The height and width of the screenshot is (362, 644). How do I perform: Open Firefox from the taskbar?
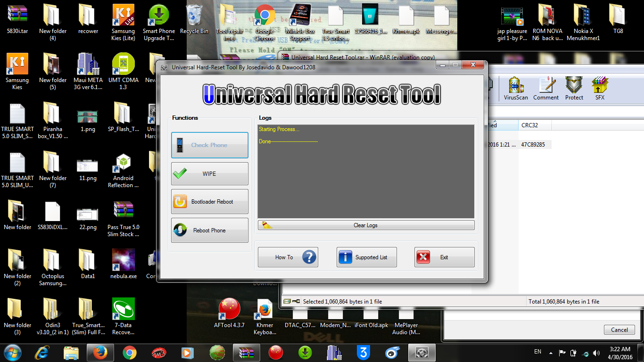tap(100, 352)
